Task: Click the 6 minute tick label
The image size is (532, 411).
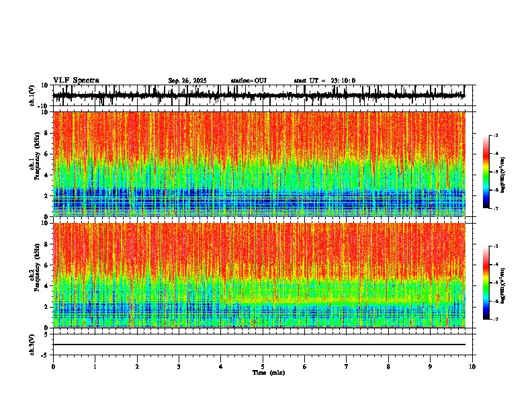Action: pos(305,367)
